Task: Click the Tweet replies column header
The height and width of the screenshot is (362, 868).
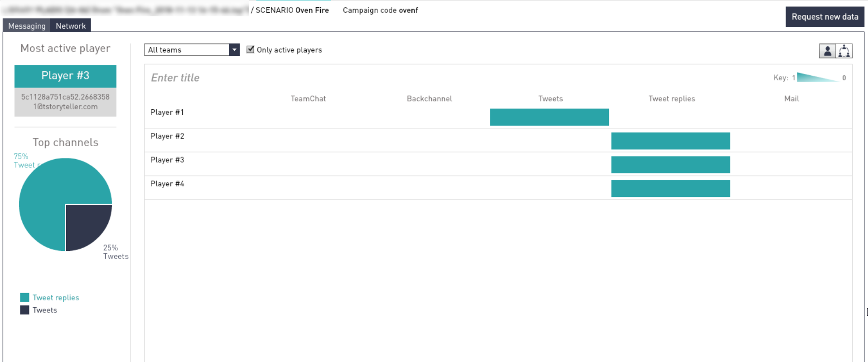Action: pos(671,98)
